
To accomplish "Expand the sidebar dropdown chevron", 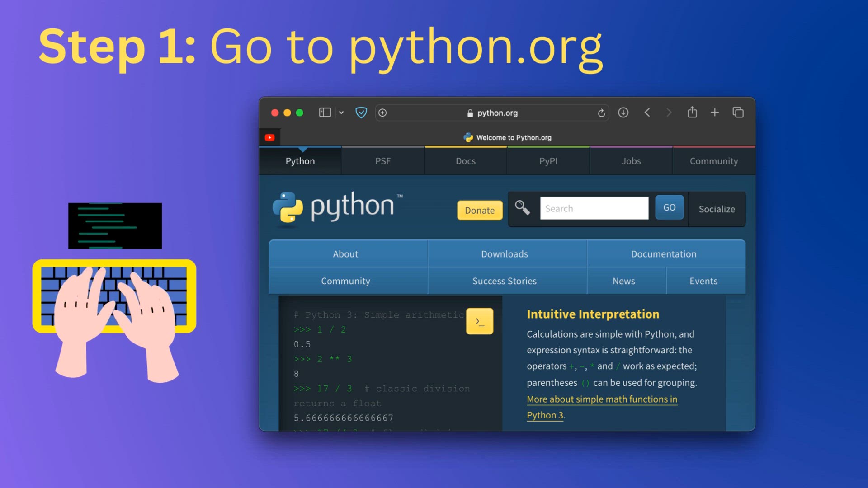I will tap(341, 113).
